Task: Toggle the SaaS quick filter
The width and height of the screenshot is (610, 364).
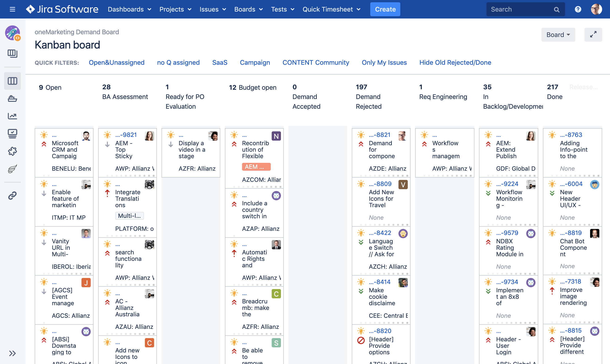Action: click(x=220, y=62)
